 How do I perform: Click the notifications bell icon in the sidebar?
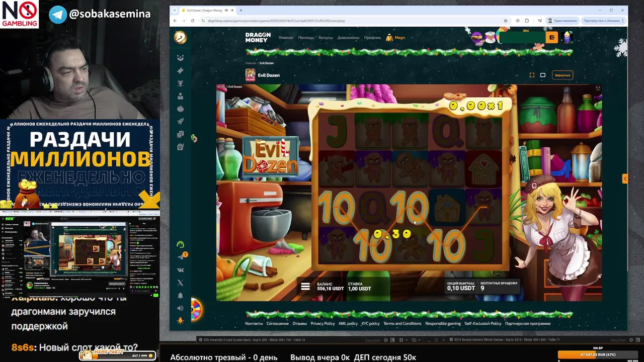coord(181,296)
